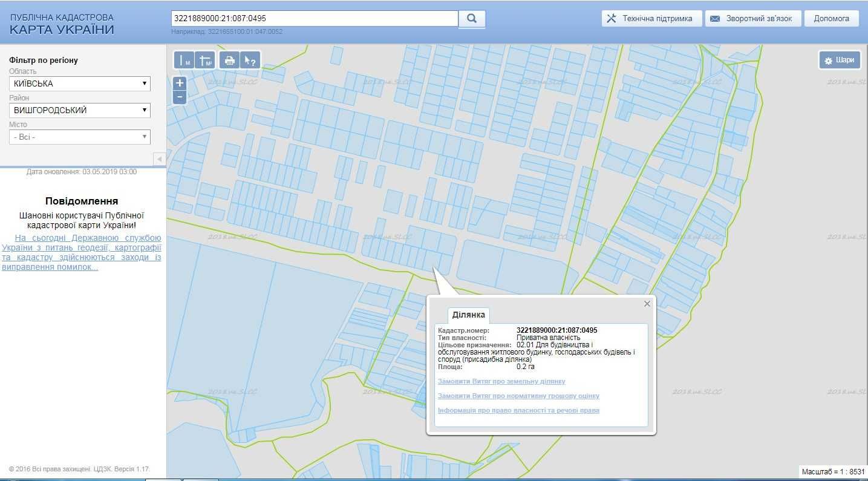This screenshot has height=481, width=868.
Task: Follow Замовити Витяг про нормативну грошову оцінку
Action: click(x=518, y=396)
